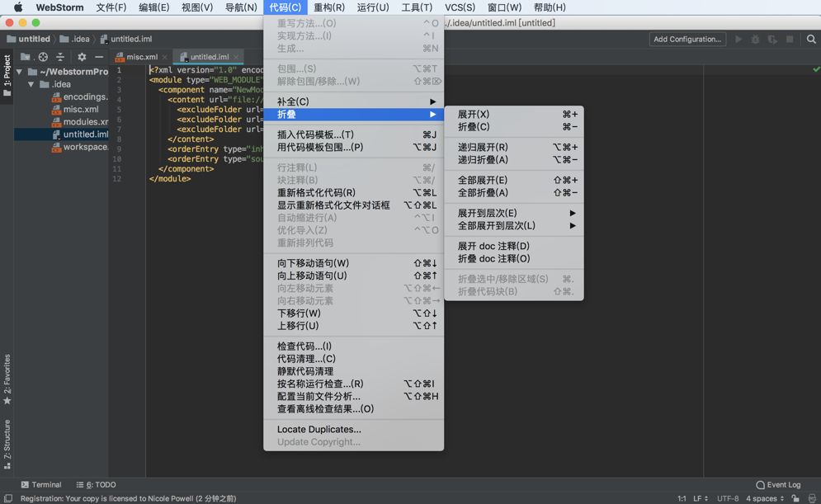Select 递归展开(R)
Screen dimensions: 821x504
pyautogui.click(x=514, y=147)
